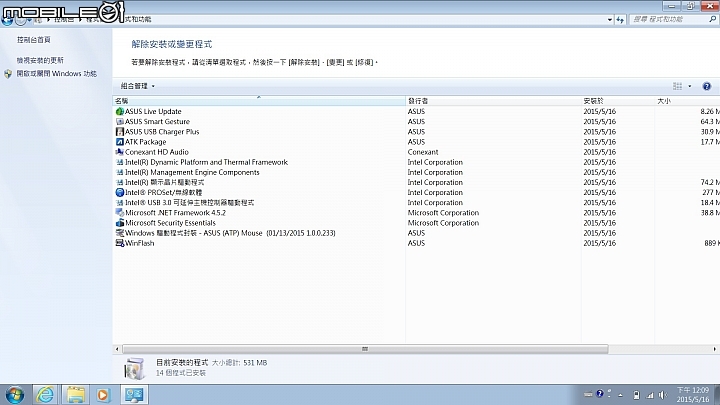720x405 pixels.
Task: Click the ASUS Live Update program icon
Action: pyautogui.click(x=120, y=112)
